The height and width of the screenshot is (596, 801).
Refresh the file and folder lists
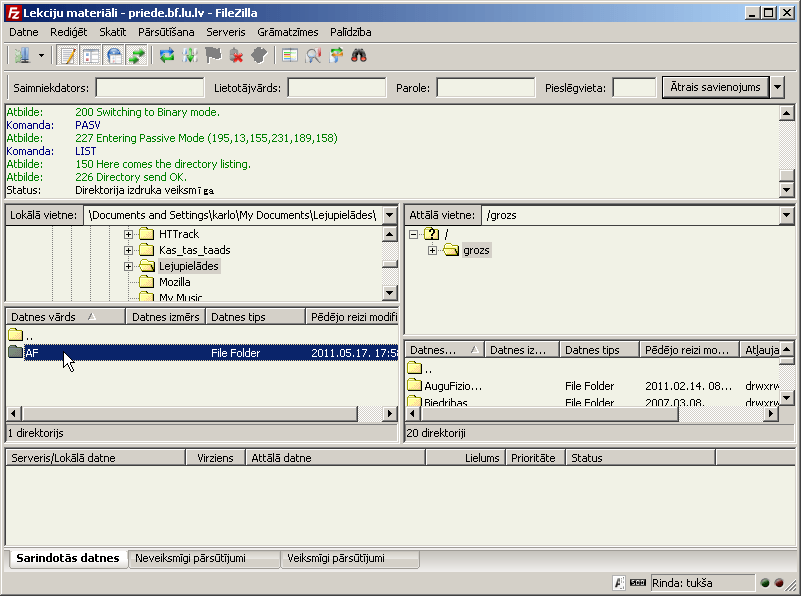pos(167,55)
